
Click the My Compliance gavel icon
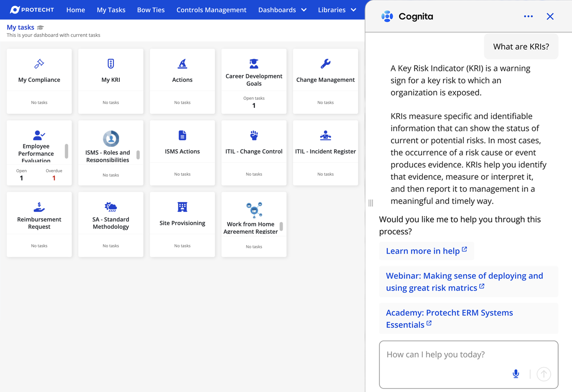[39, 64]
